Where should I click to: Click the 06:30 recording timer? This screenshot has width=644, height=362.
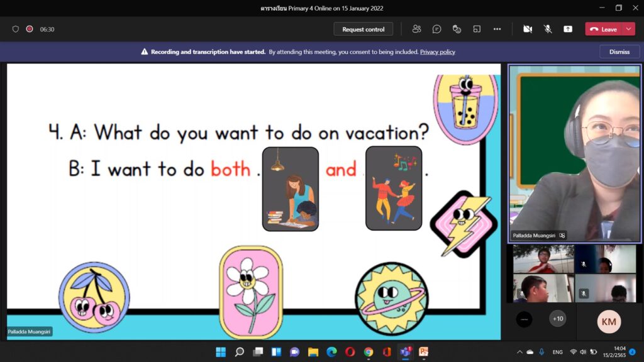tap(47, 29)
